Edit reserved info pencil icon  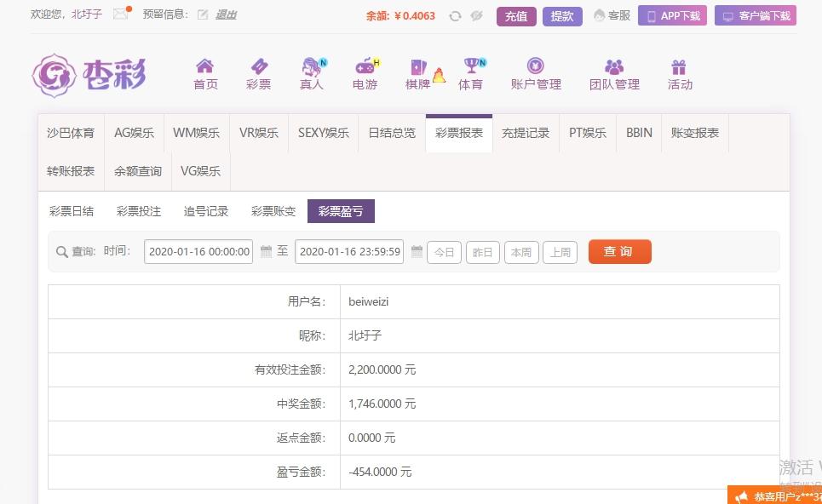click(203, 14)
